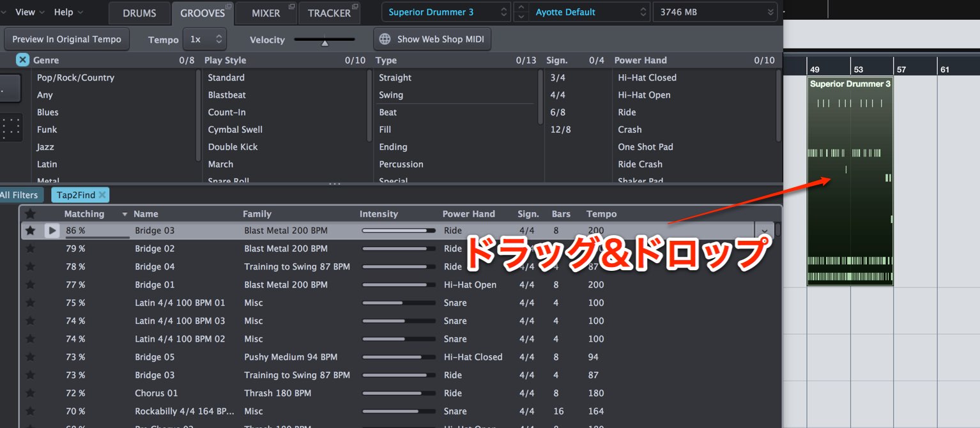Click bar 53 marker on DAW ruler
980x428 pixels.
click(x=859, y=69)
